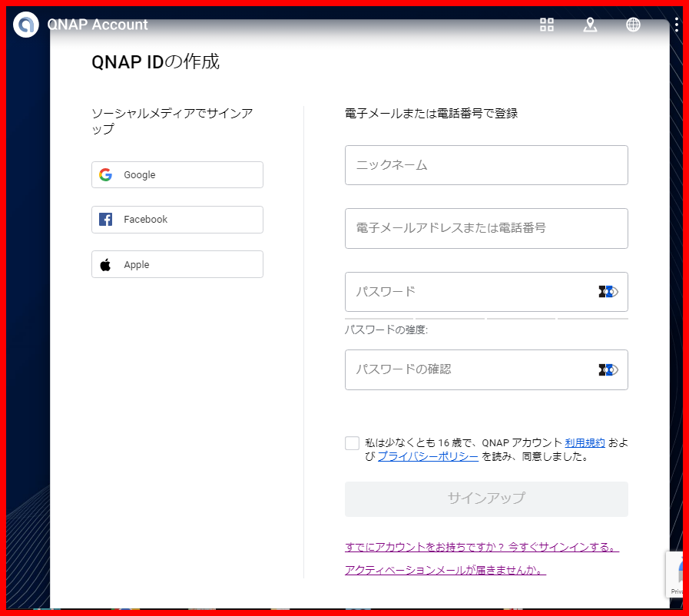Click the ニックネーム input field
This screenshot has height=616, width=689.
tap(486, 165)
